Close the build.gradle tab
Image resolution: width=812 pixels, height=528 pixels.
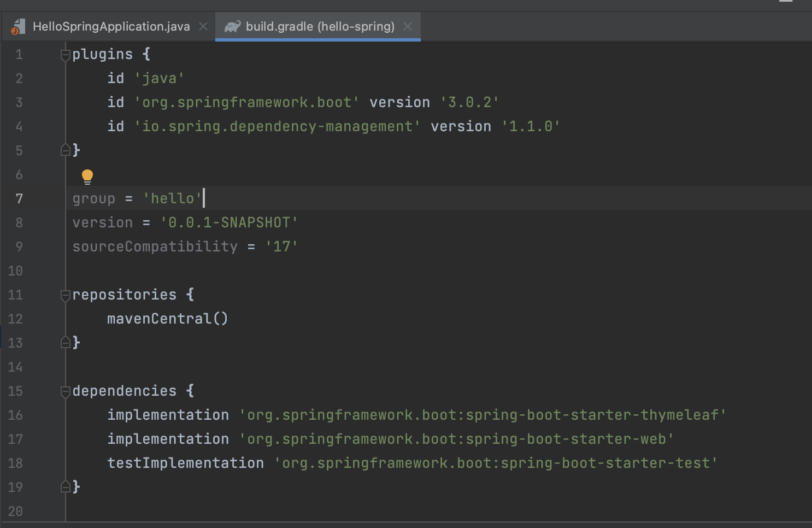pyautogui.click(x=408, y=26)
